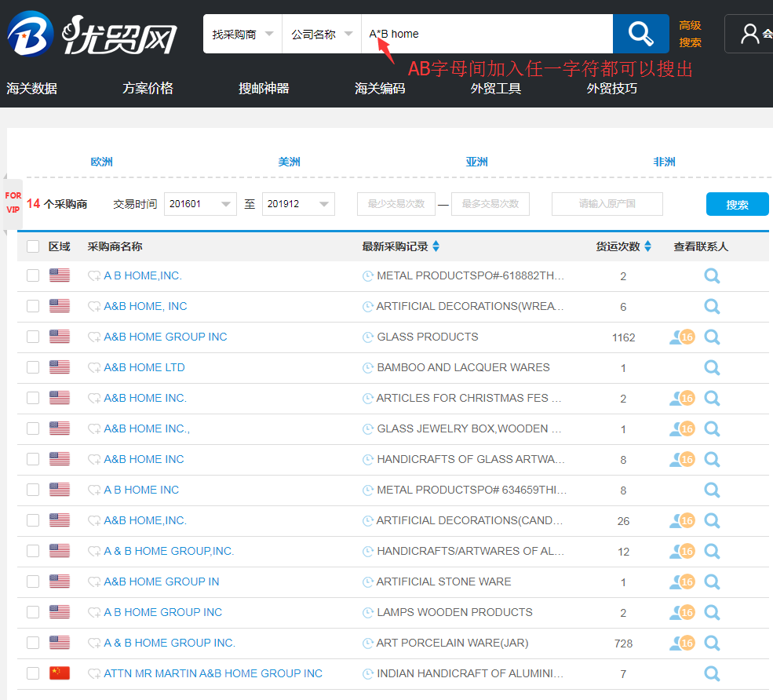
Task: Focus the 请输入原产国 origin country field
Action: pyautogui.click(x=607, y=204)
